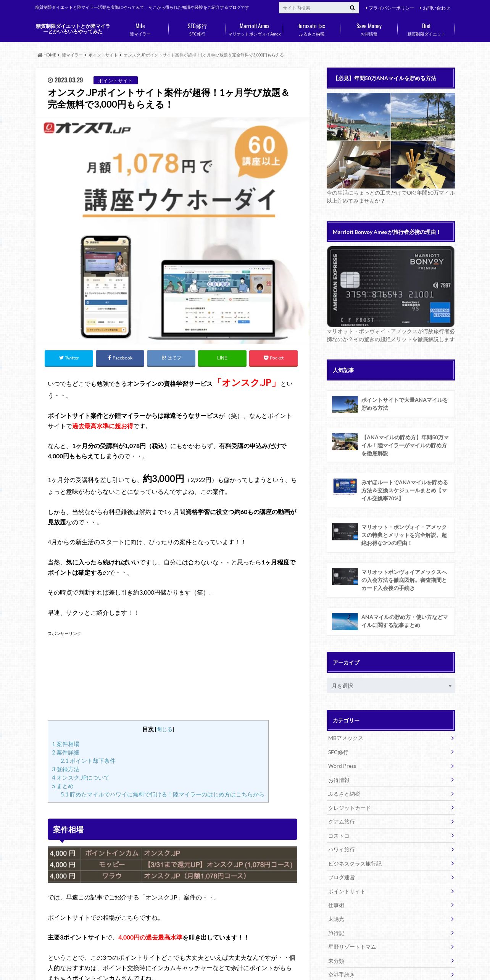This screenshot has height=980, width=490.
Task: Open the Mile 陸マイラー menu
Action: pyautogui.click(x=140, y=29)
